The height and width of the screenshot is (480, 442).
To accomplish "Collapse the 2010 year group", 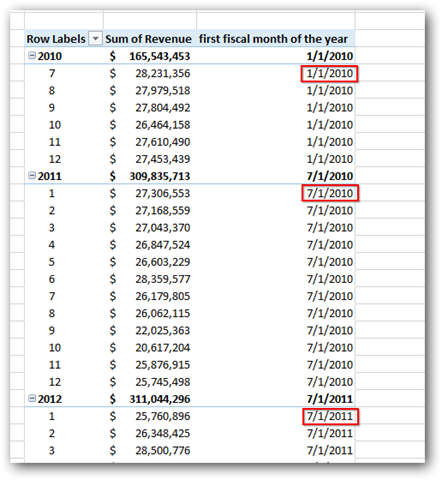I will (x=32, y=56).
